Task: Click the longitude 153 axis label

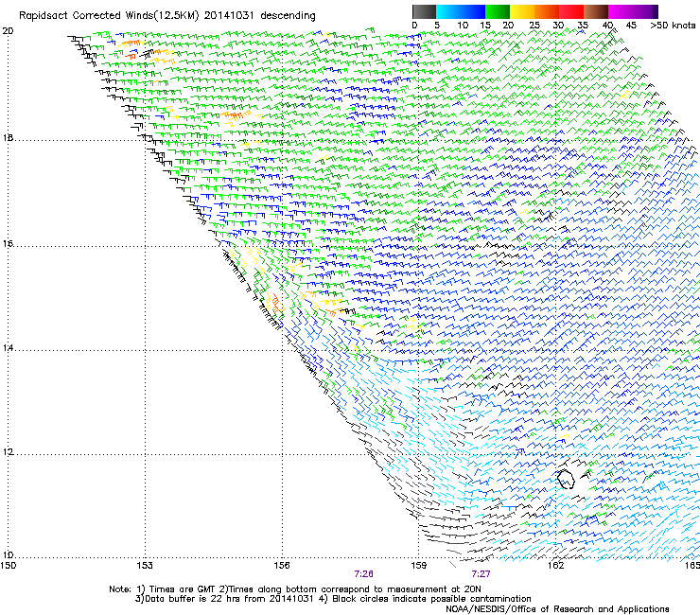Action: click(x=145, y=566)
